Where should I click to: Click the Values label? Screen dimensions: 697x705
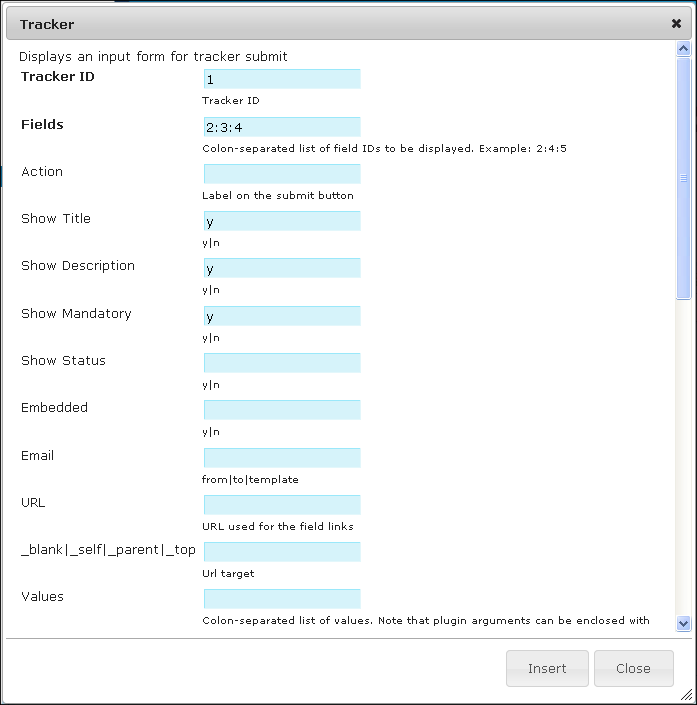[42, 597]
